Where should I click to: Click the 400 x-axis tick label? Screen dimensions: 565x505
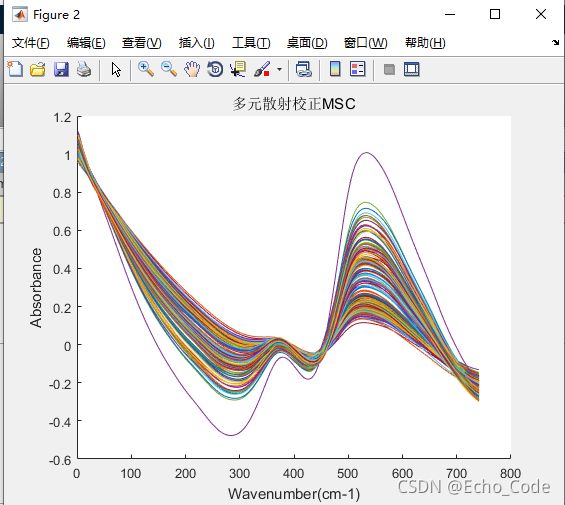[x=294, y=473]
